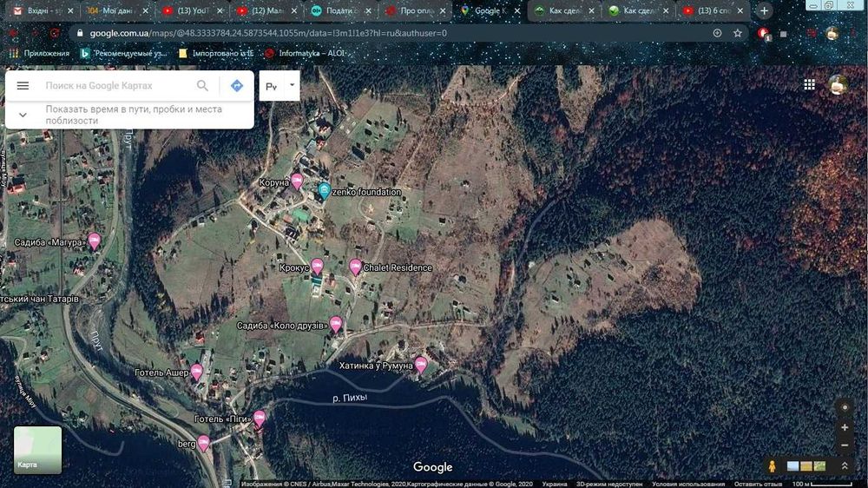Click the search magnifier icon
The width and height of the screenshot is (868, 488).
click(202, 86)
